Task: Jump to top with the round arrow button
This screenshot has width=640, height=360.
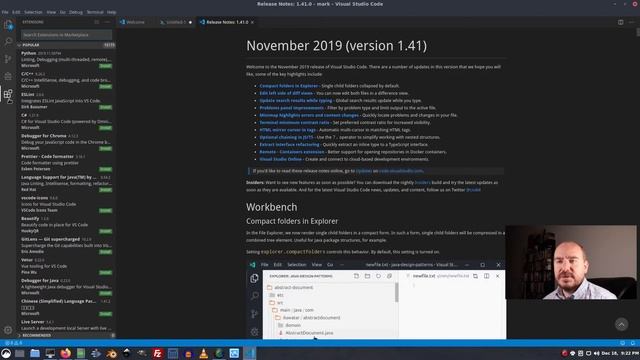Action: pos(621,324)
